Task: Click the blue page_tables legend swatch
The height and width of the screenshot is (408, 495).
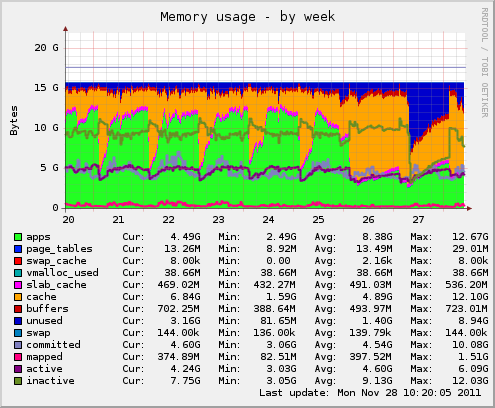Action: tap(18, 249)
